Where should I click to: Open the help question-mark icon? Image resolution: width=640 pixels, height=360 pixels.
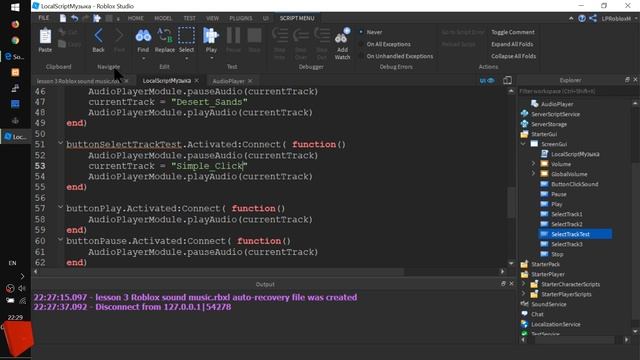582,18
